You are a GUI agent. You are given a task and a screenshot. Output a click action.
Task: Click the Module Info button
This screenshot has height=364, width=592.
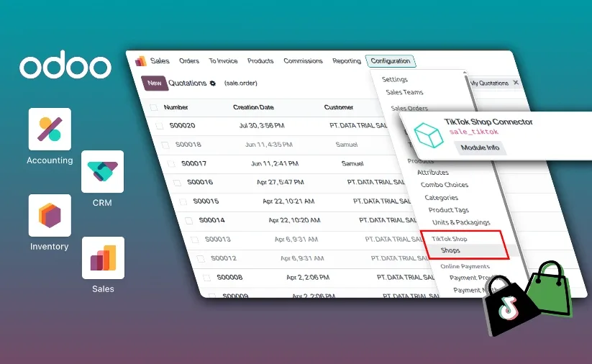point(480,147)
